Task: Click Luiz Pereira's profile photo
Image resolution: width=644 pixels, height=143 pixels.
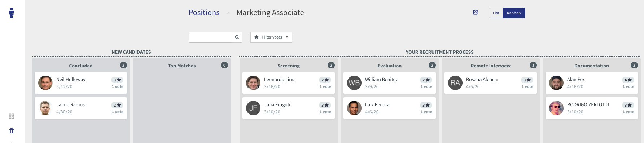Action: [354, 108]
